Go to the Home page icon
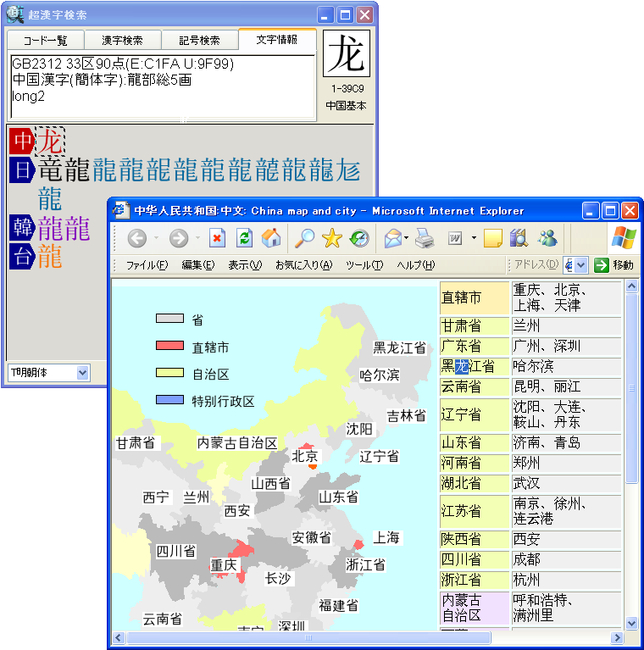Viewport: 644px width, 650px height. tap(271, 238)
